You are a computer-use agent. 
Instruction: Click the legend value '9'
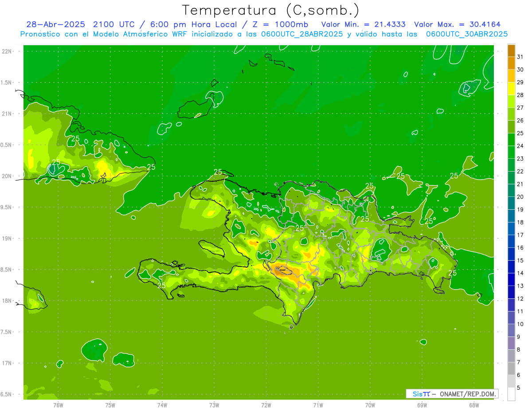[x=519, y=337]
